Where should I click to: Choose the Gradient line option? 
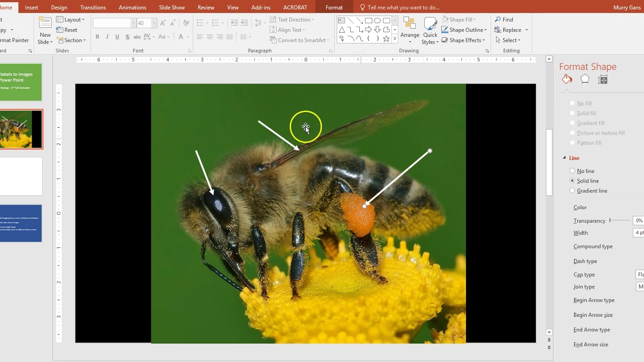click(589, 191)
